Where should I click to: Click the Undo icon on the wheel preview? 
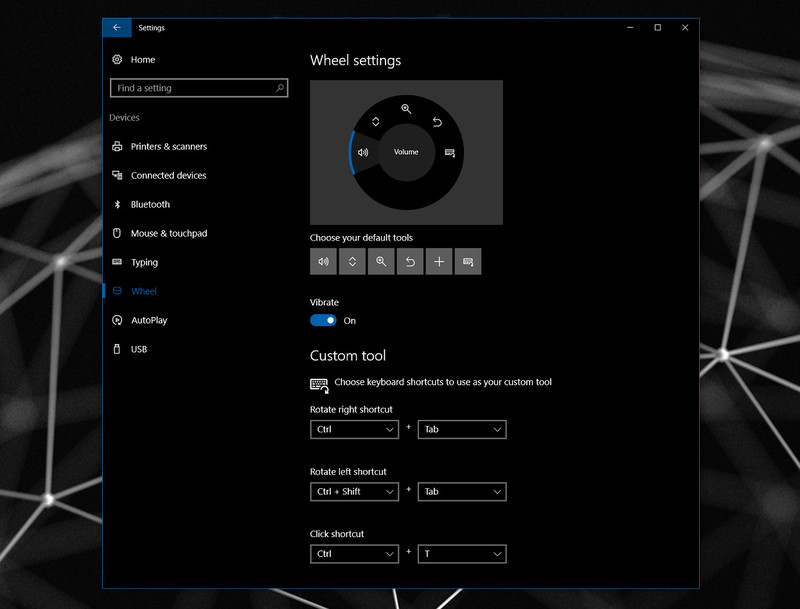437,121
